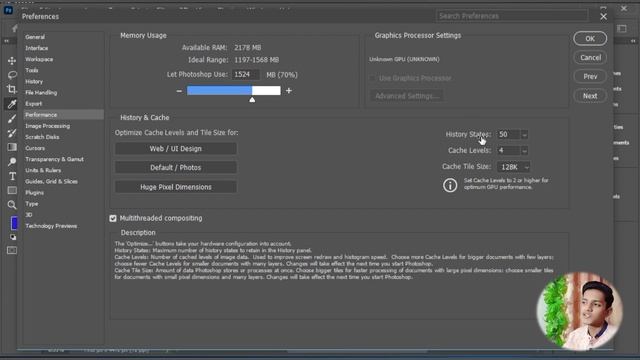Open the foreground color swatch
The height and width of the screenshot is (360, 640).
pos(14,223)
